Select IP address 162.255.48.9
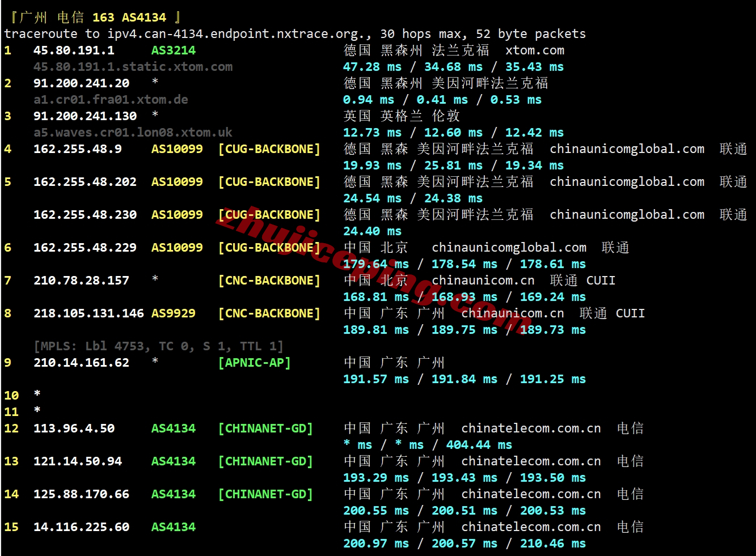The image size is (756, 556). pyautogui.click(x=78, y=149)
